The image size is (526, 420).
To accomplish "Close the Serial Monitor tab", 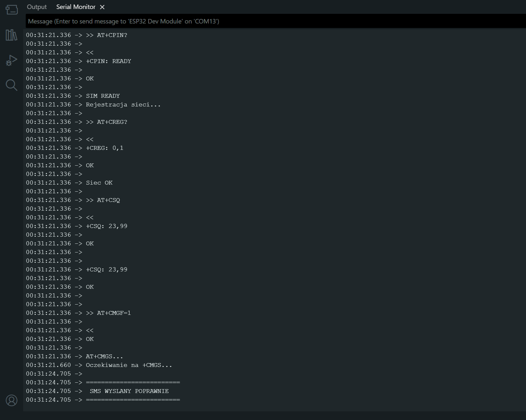I will (x=102, y=7).
